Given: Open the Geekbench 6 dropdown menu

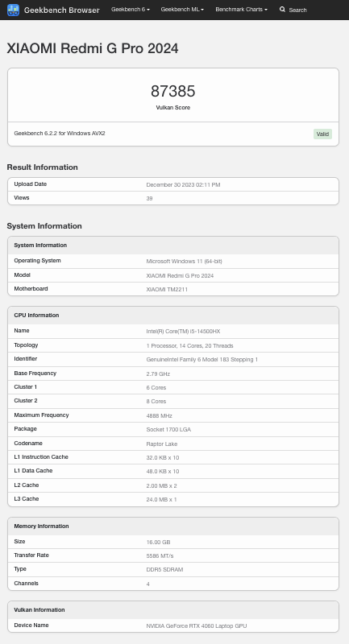Looking at the screenshot, I should tap(131, 9).
